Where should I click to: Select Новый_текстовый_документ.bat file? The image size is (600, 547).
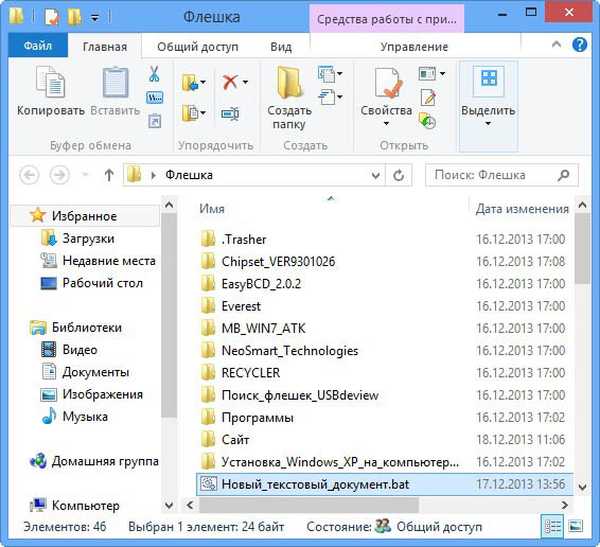point(384,484)
